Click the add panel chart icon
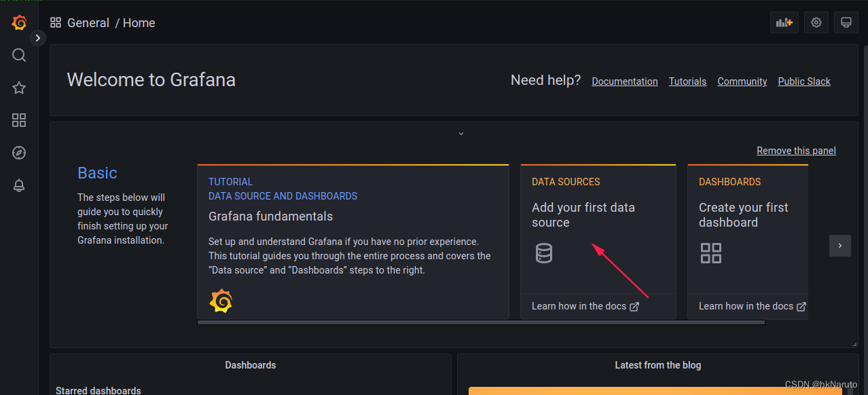 point(784,22)
